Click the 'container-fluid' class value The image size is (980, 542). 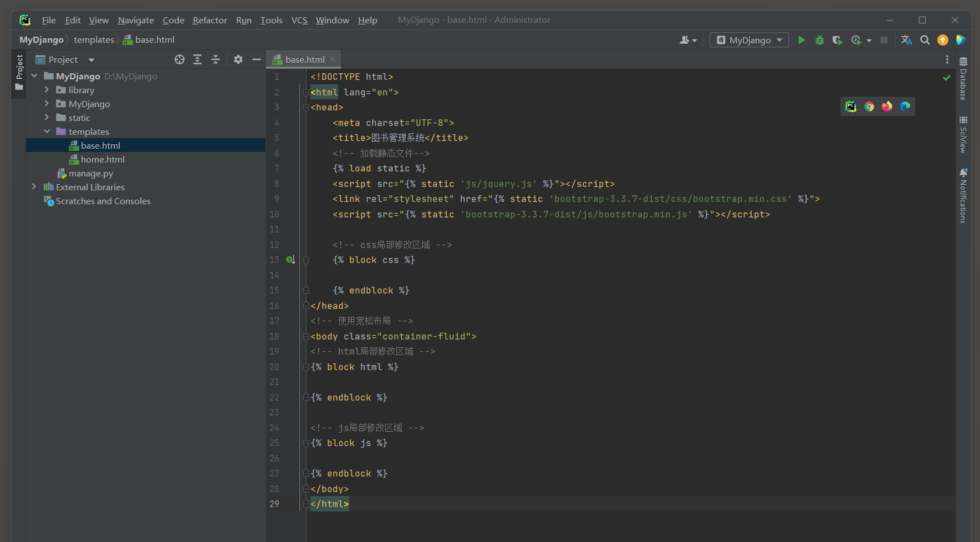[427, 336]
